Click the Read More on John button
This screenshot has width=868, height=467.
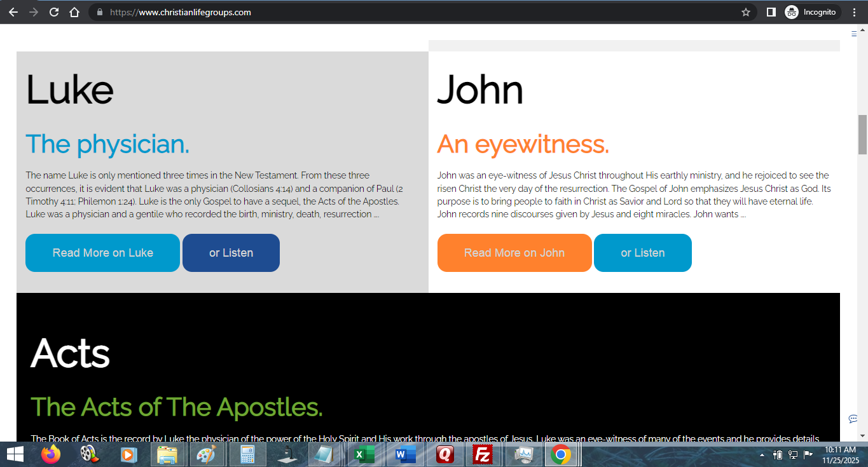[x=514, y=253]
